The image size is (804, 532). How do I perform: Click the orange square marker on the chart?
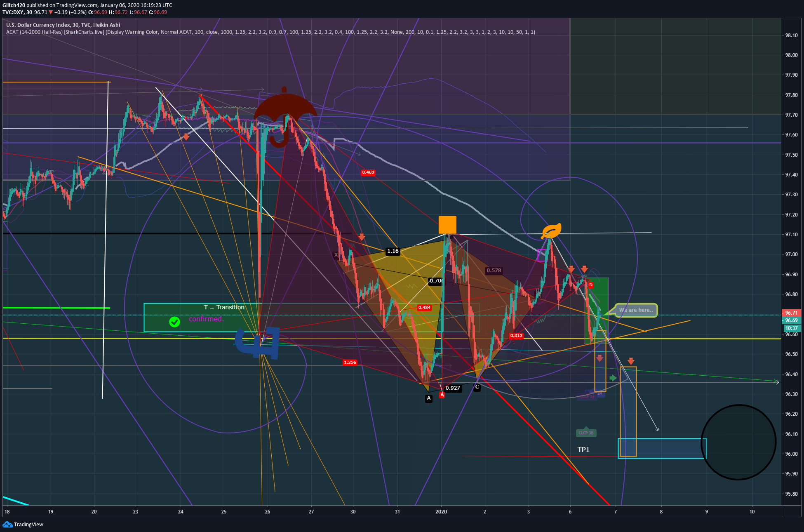click(447, 225)
